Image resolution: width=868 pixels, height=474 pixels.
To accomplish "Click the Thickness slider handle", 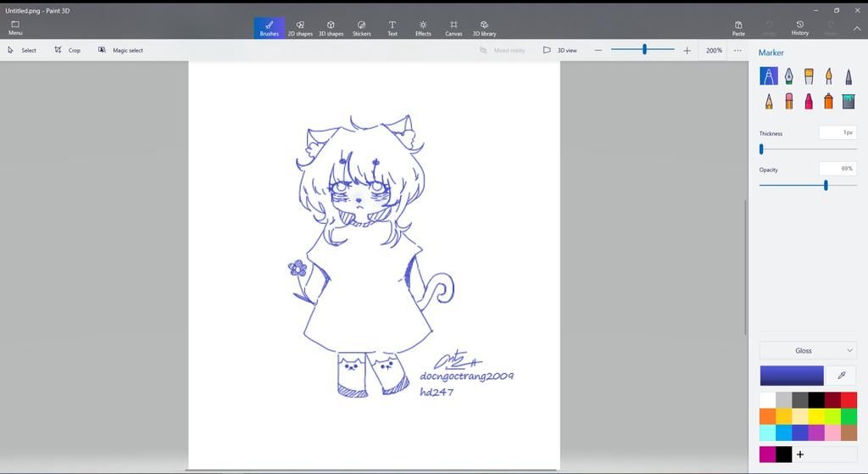I will [x=761, y=149].
